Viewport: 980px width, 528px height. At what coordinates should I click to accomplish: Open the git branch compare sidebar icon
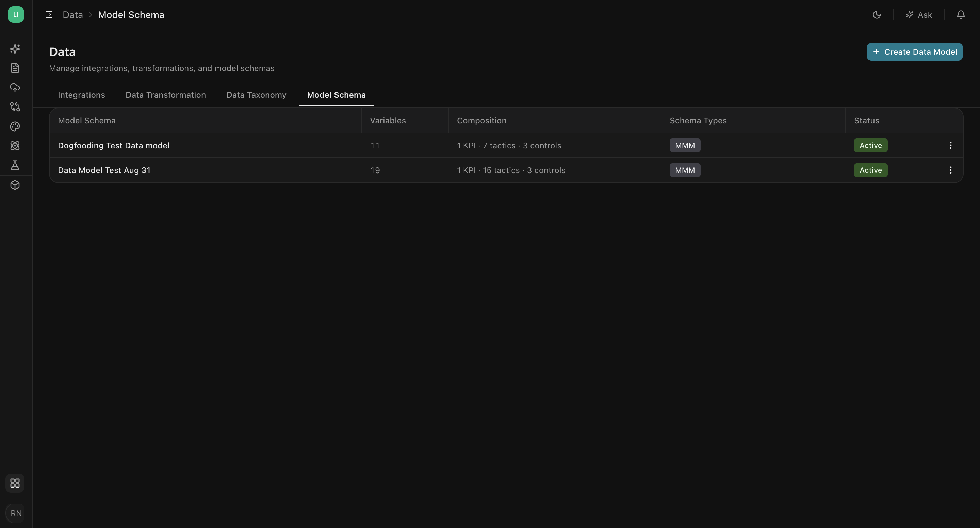15,107
